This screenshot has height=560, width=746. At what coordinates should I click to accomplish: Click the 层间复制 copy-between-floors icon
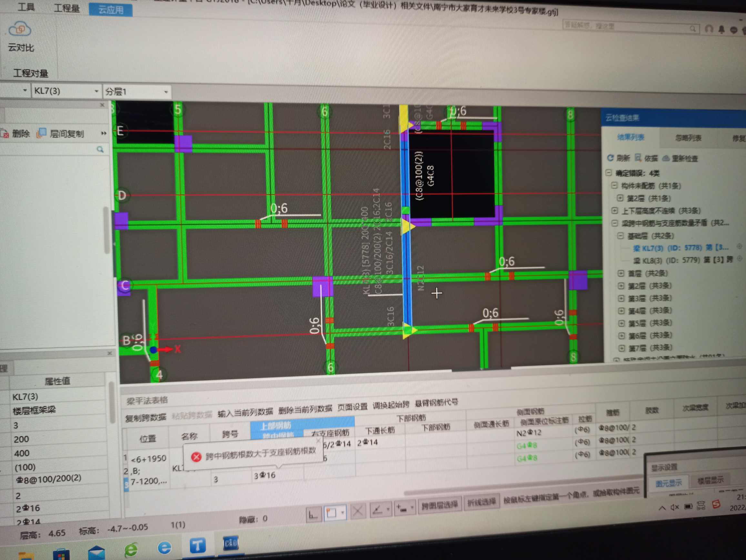tap(42, 133)
